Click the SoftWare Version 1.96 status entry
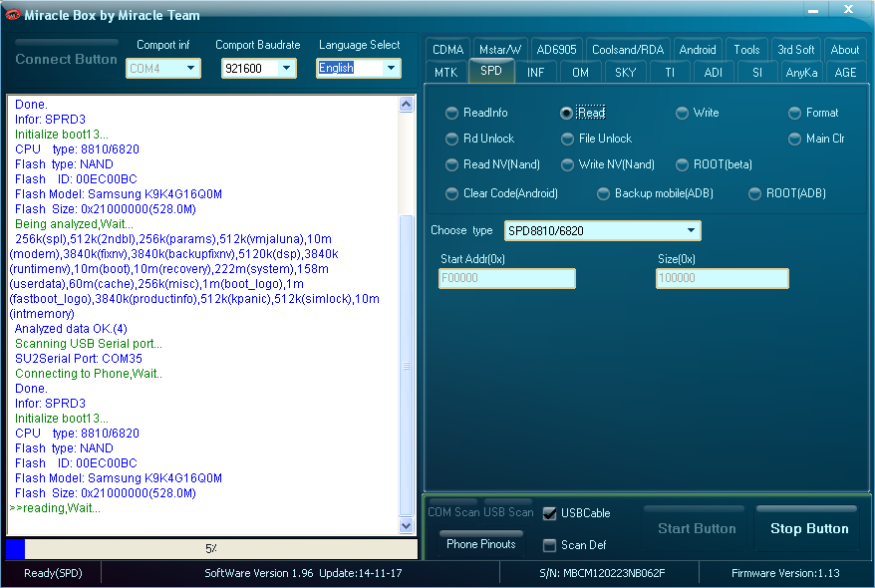This screenshot has height=588, width=875. pos(303,573)
